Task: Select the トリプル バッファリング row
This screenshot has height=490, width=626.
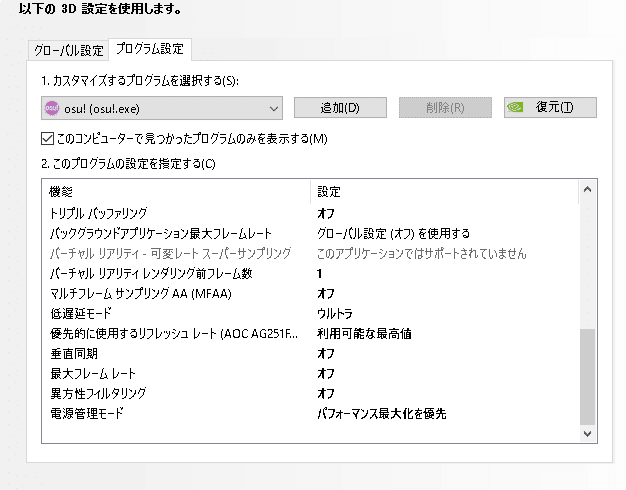Action: pyautogui.click(x=311, y=213)
